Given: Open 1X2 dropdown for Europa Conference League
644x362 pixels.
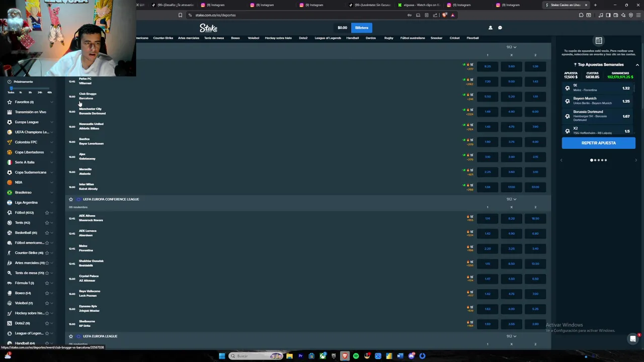Looking at the screenshot, I should click(511, 199).
